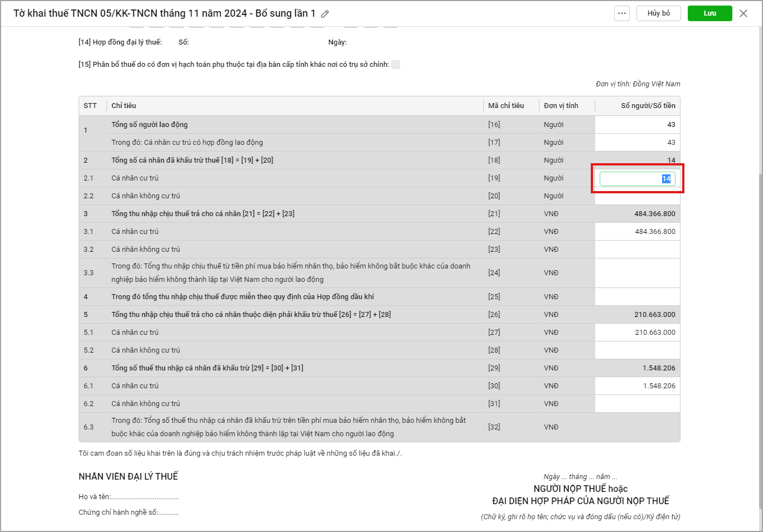Screen dimensions: 763x532
Task: Click the empty [20] Cá nhân không cư trú cell
Action: click(x=637, y=197)
